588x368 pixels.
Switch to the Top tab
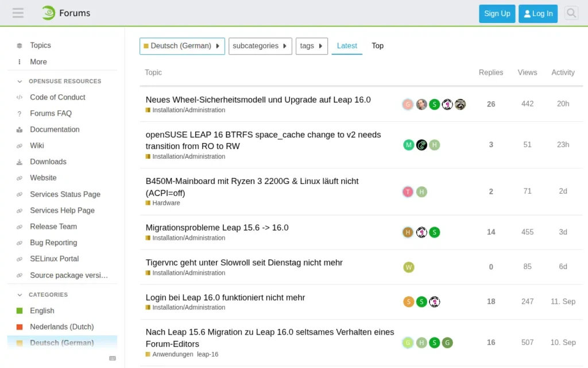378,46
